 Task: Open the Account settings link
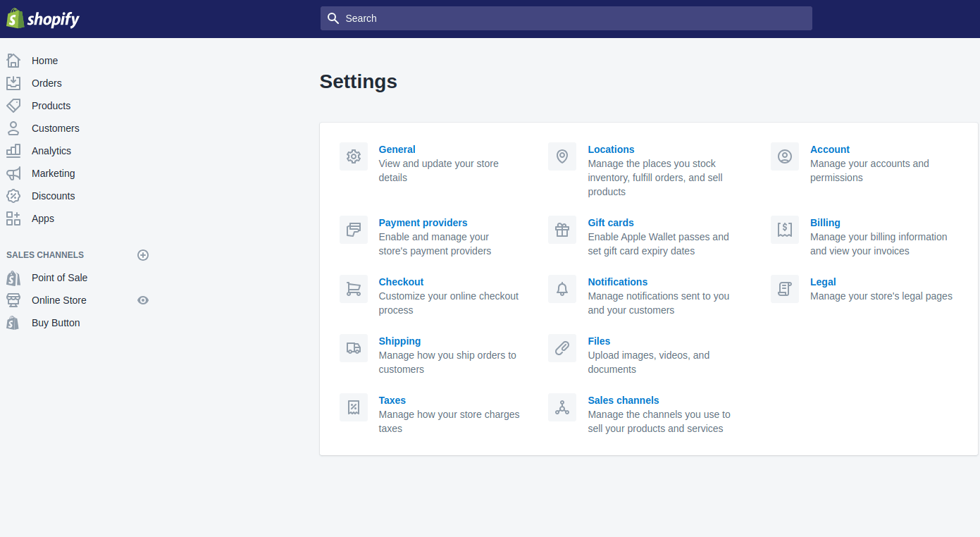click(x=830, y=149)
